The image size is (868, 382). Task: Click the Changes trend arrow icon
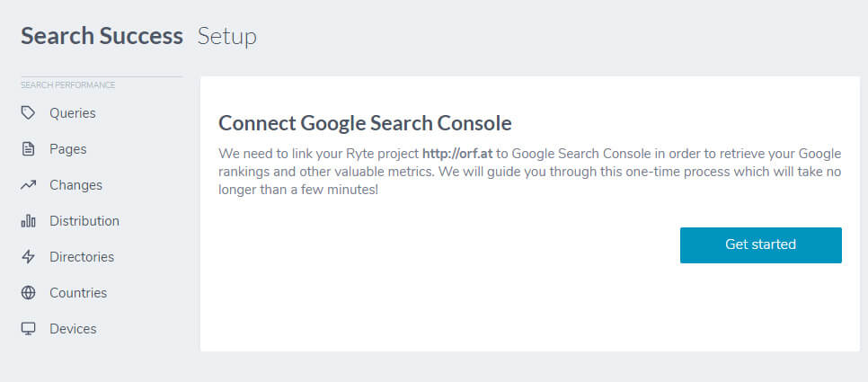[x=28, y=185]
